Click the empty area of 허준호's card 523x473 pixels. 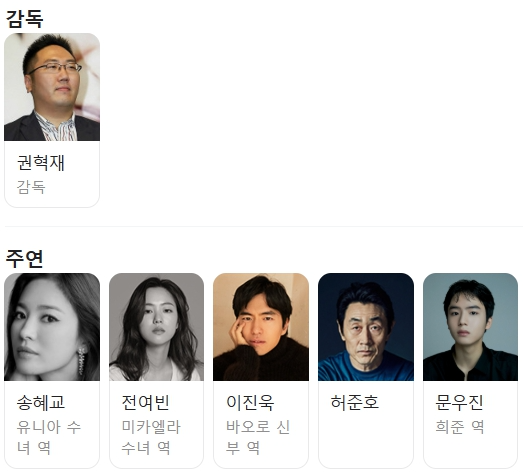click(x=366, y=440)
